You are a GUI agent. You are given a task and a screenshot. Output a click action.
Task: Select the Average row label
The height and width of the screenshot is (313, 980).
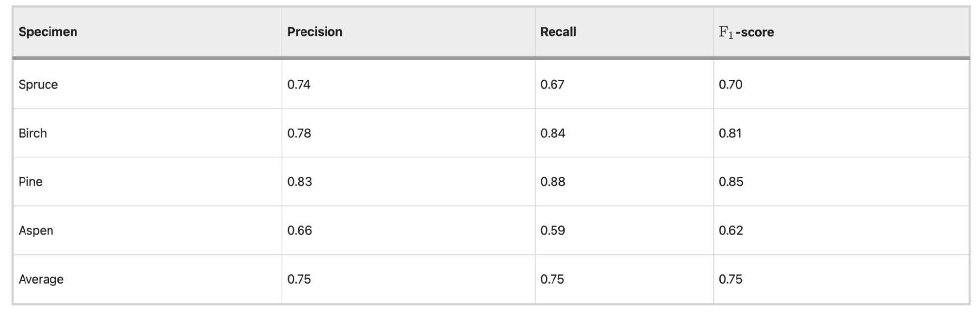coord(41,279)
